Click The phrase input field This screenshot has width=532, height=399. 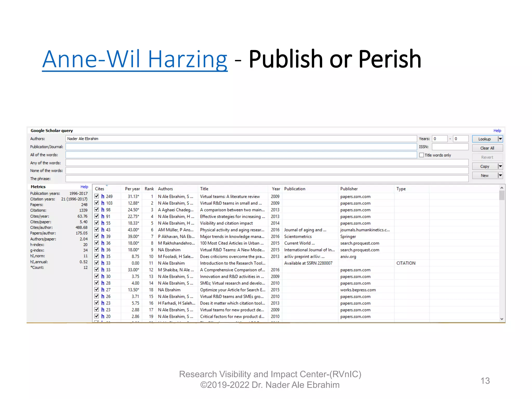point(267,179)
